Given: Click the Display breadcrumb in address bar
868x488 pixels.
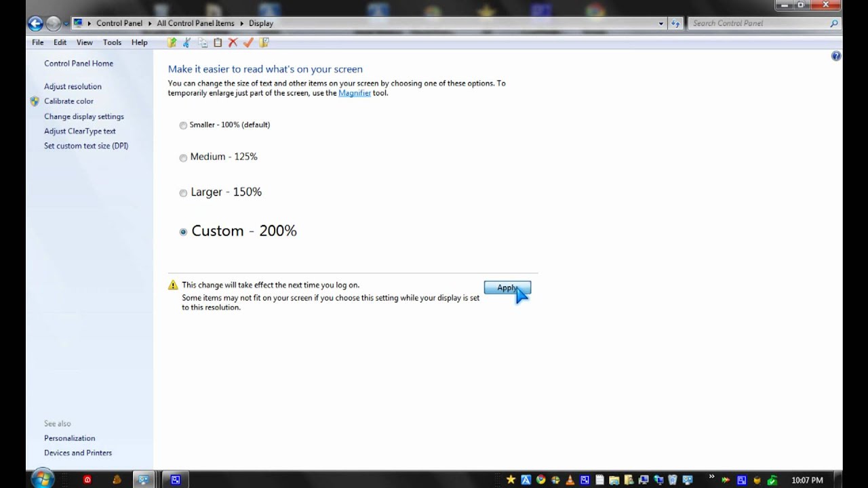Looking at the screenshot, I should click(261, 23).
